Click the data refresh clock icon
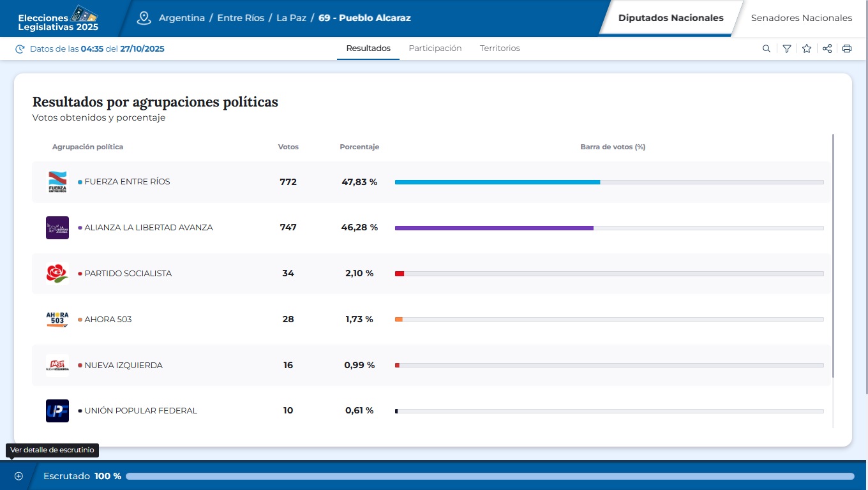This screenshot has width=868, height=490. coord(20,49)
